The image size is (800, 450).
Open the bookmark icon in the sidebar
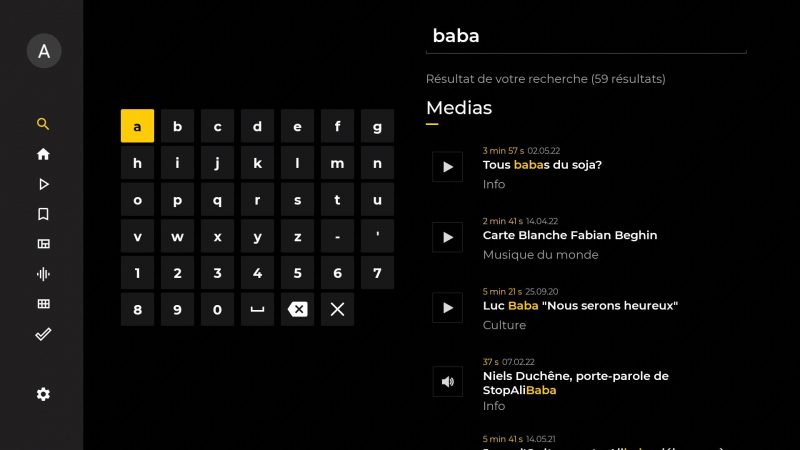click(43, 214)
